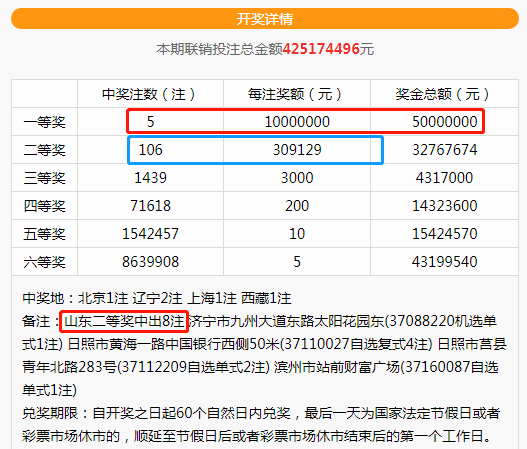Select the total sales amount 425174496
527x449 pixels.
coord(321,49)
